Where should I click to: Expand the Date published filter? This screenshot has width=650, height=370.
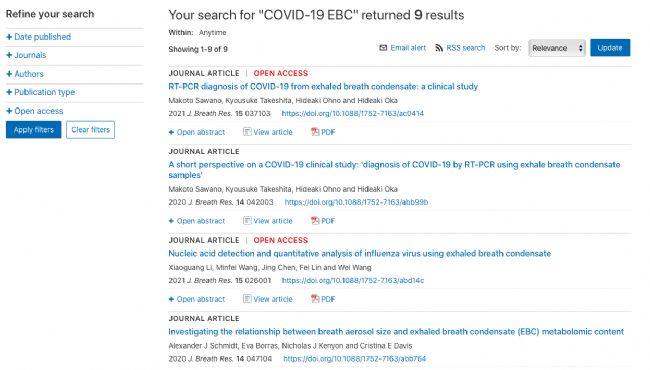pyautogui.click(x=39, y=37)
